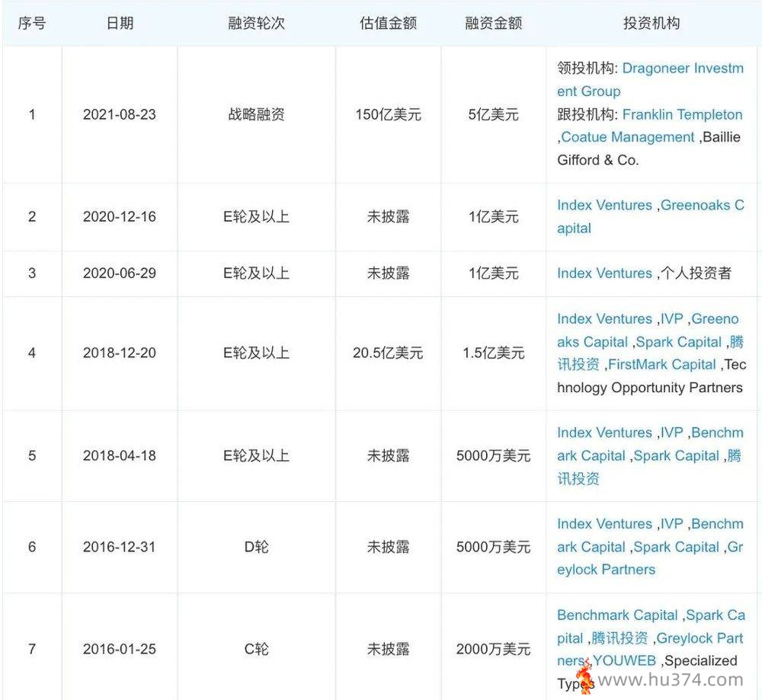Click the 融资金额 column header

tap(494, 23)
